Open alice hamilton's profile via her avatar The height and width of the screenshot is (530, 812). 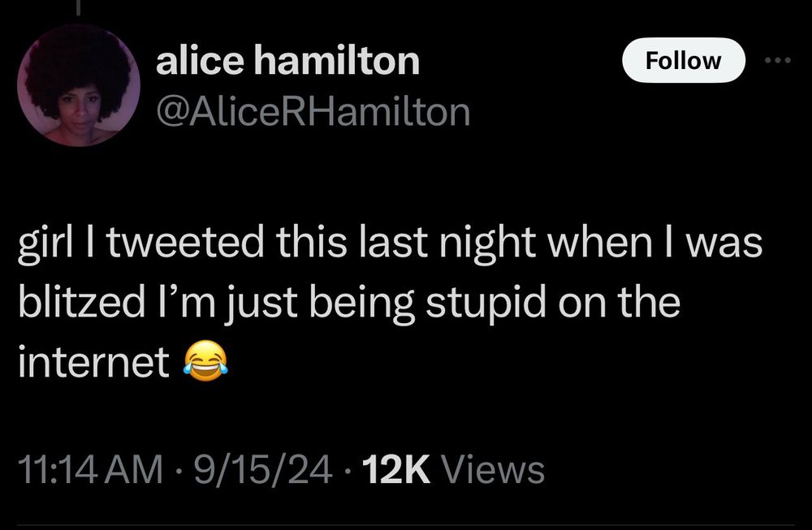(x=80, y=84)
